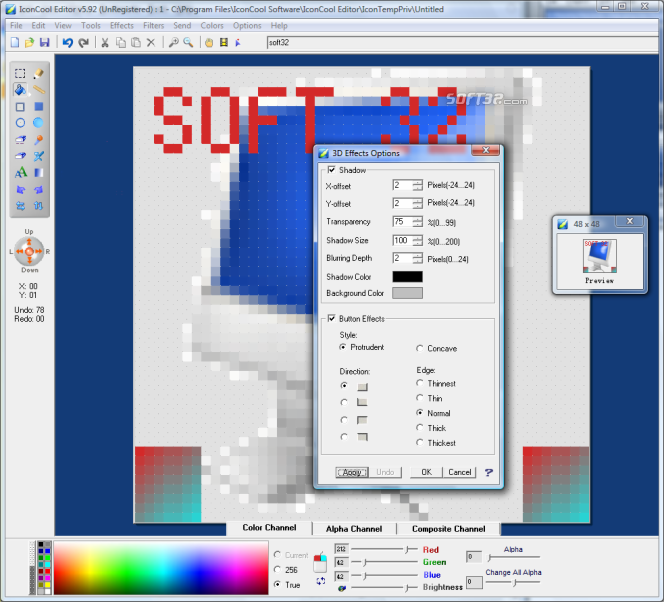This screenshot has width=664, height=602.
Task: Choose the Thin edge option
Action: pyautogui.click(x=420, y=398)
